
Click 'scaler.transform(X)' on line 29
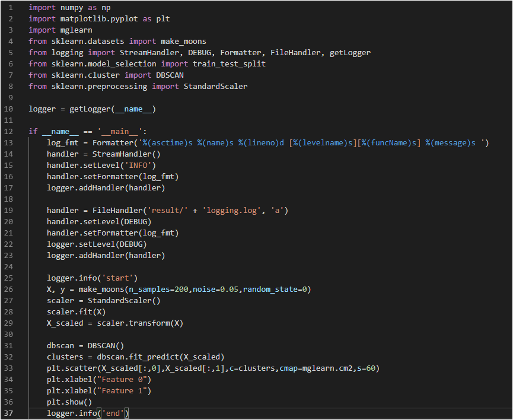[140, 323]
